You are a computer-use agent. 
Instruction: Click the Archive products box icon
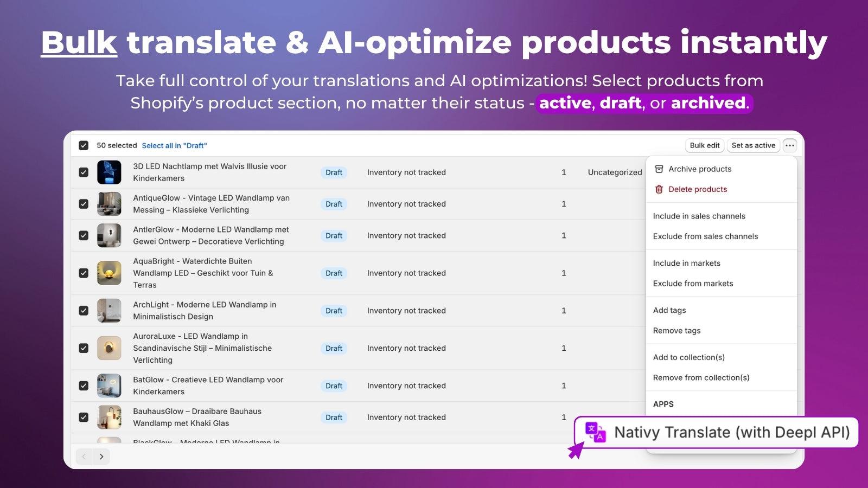(x=659, y=169)
